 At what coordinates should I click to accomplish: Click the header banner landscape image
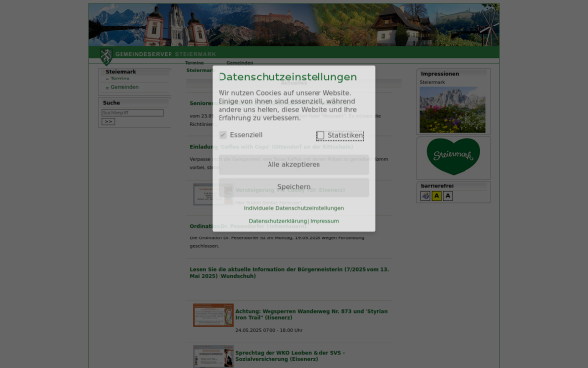[294, 25]
